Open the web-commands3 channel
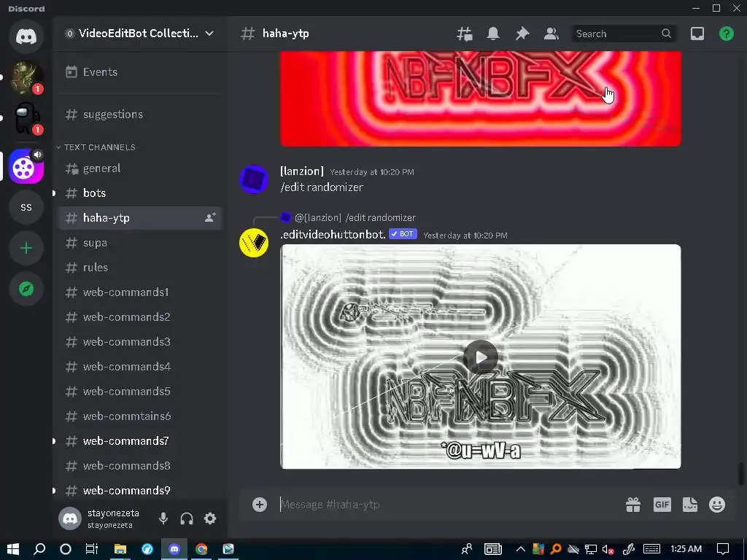The height and width of the screenshot is (560, 747). tap(139, 341)
